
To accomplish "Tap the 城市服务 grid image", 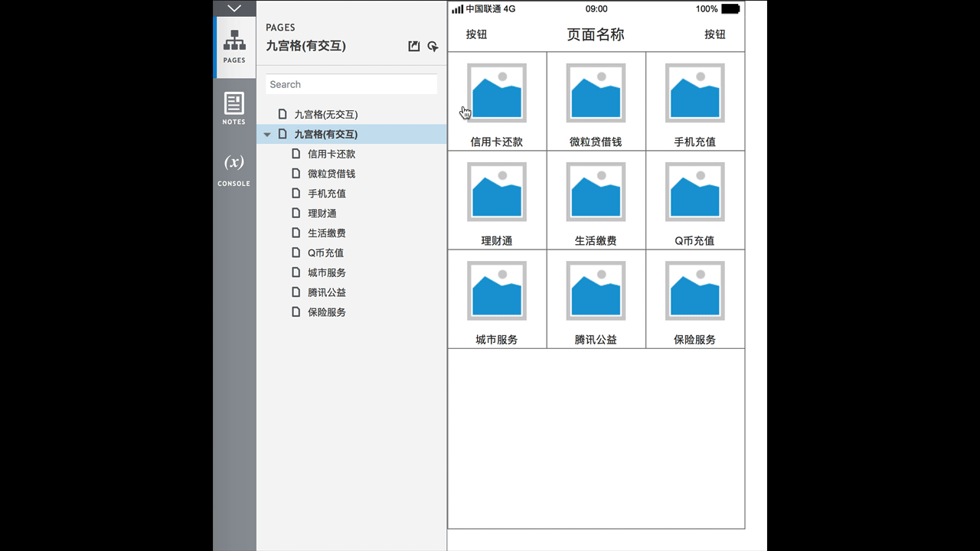I will (497, 290).
